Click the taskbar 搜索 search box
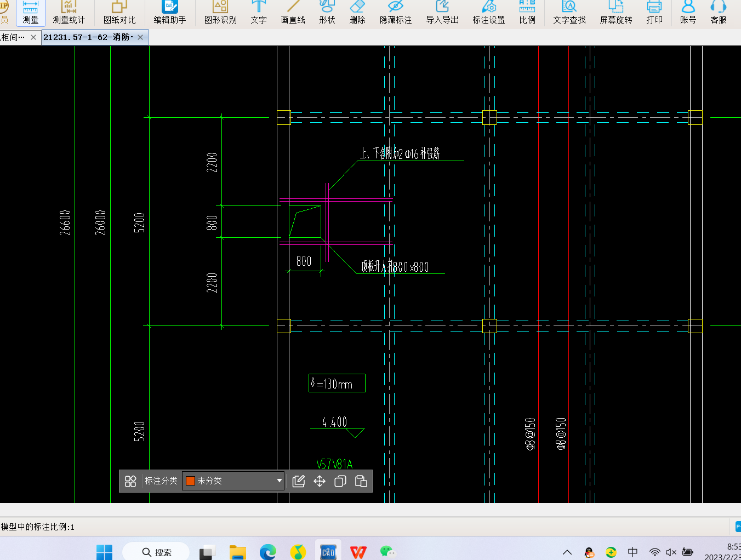741x560 pixels. point(156,552)
